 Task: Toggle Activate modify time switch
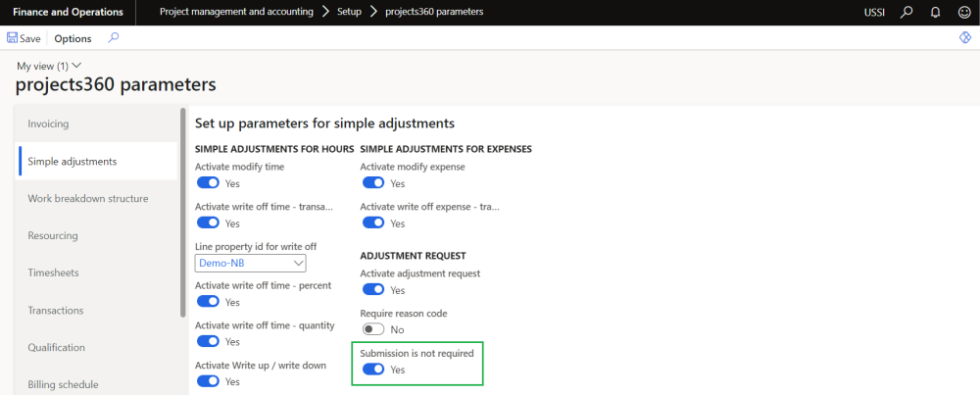(208, 183)
